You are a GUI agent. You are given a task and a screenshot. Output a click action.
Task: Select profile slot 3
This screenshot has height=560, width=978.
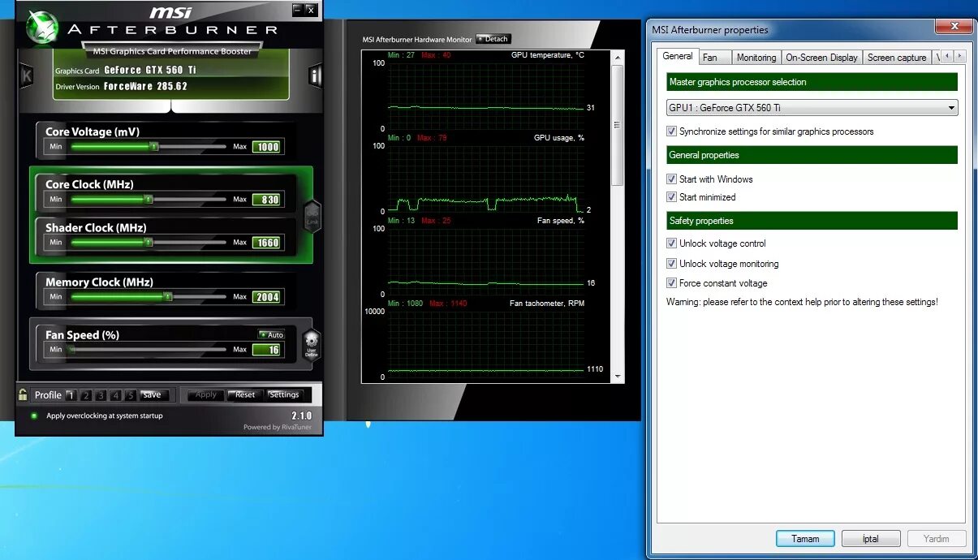(x=101, y=395)
